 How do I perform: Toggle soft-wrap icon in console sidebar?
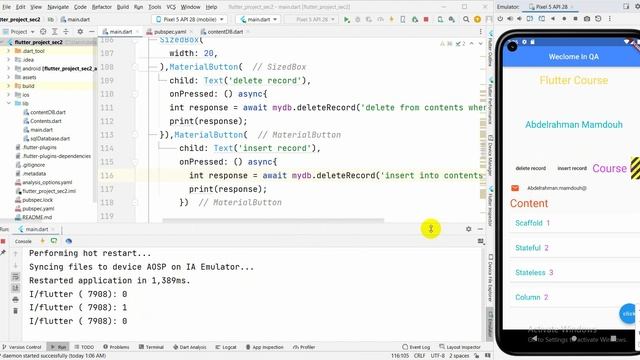point(16,277)
